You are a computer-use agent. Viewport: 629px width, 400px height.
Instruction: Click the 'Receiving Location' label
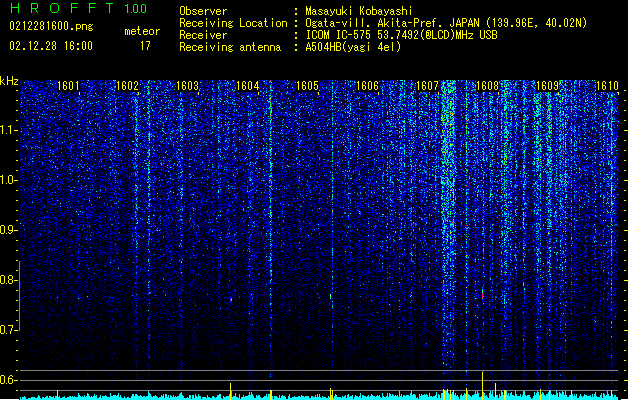(x=233, y=23)
